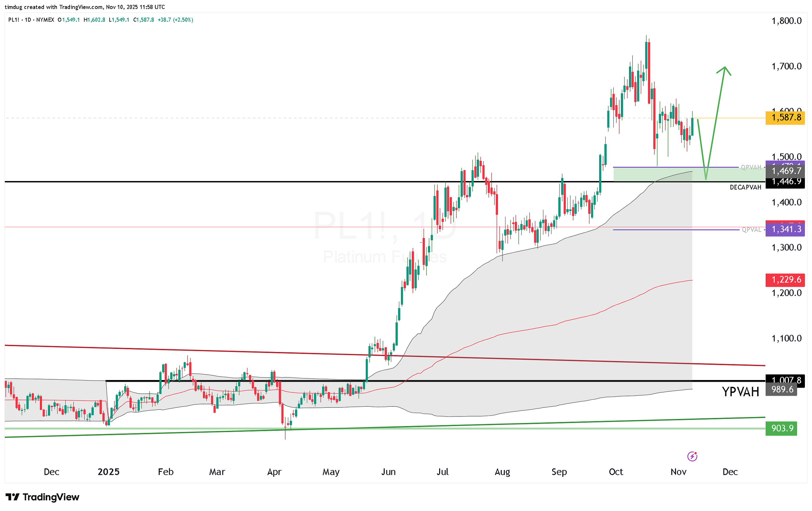Screen dimensions: 812x511
Task: Click the Oct label on time axis
Action: (x=616, y=472)
